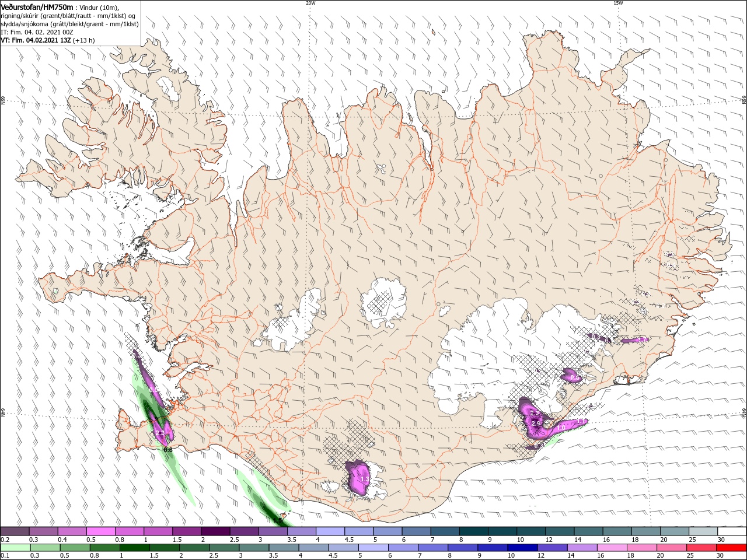The height and width of the screenshot is (560, 747).
Task: Click the '0.8' value south of Reykjanes
Action: point(168,450)
